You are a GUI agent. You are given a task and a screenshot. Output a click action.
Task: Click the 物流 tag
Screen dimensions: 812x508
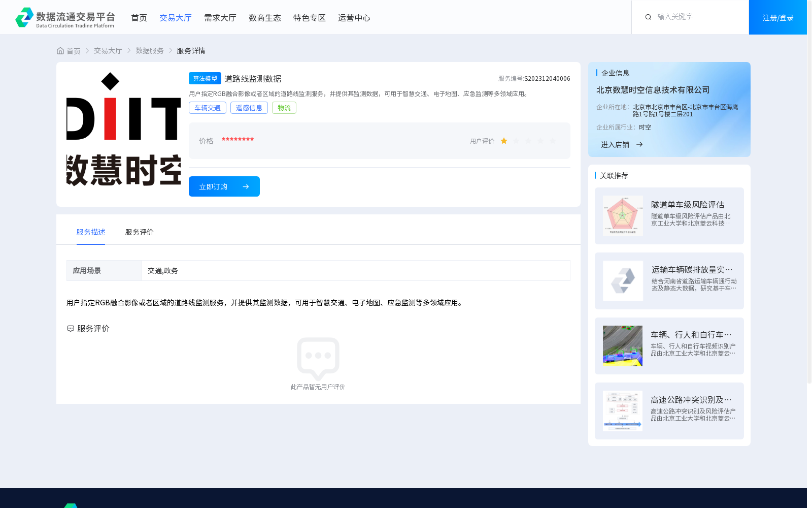(284, 108)
